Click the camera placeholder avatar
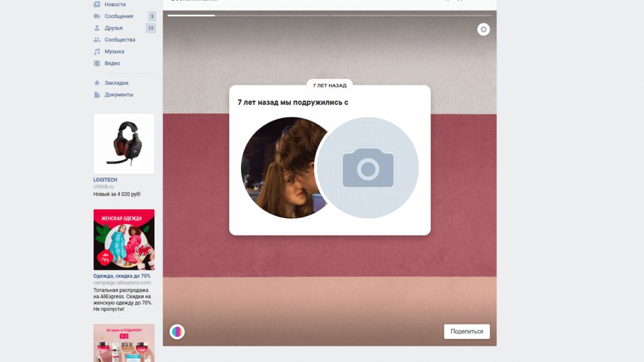This screenshot has height=362, width=644. (369, 168)
